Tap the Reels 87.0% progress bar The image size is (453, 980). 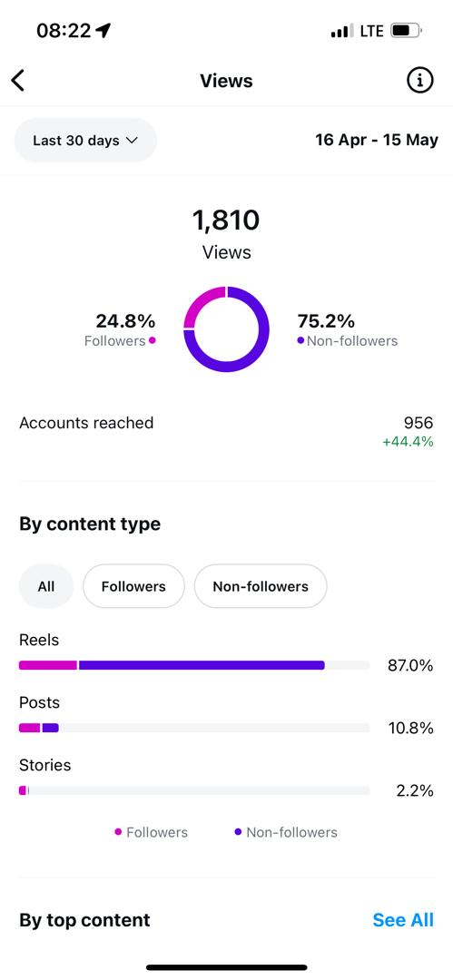(194, 666)
